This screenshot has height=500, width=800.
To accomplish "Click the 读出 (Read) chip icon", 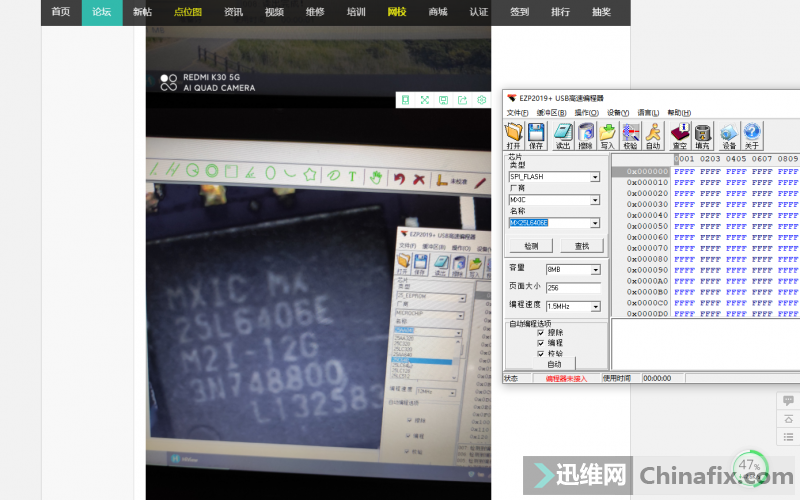I will (562, 134).
